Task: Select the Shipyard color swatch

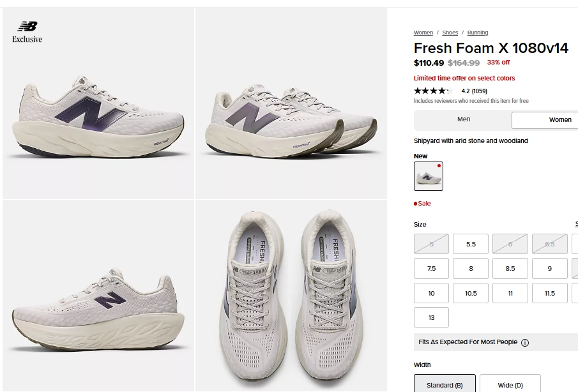Action: [x=428, y=176]
